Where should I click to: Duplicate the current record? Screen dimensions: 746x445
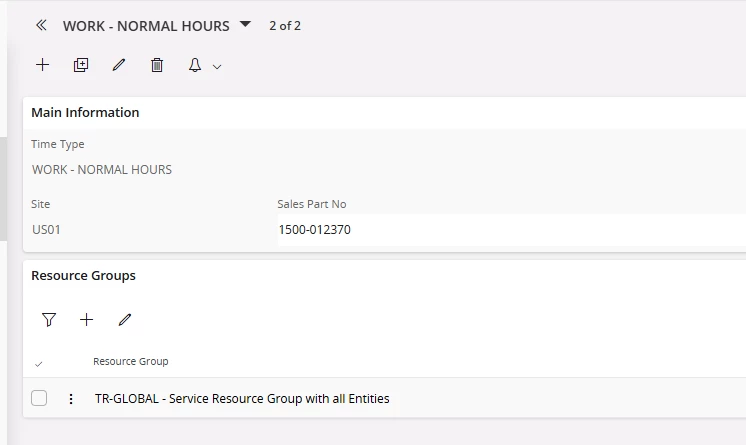(81, 65)
